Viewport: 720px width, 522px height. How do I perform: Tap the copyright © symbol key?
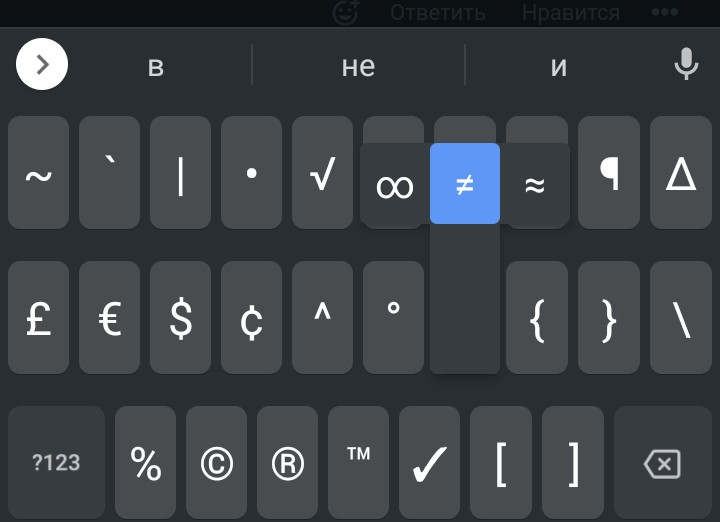tap(216, 463)
